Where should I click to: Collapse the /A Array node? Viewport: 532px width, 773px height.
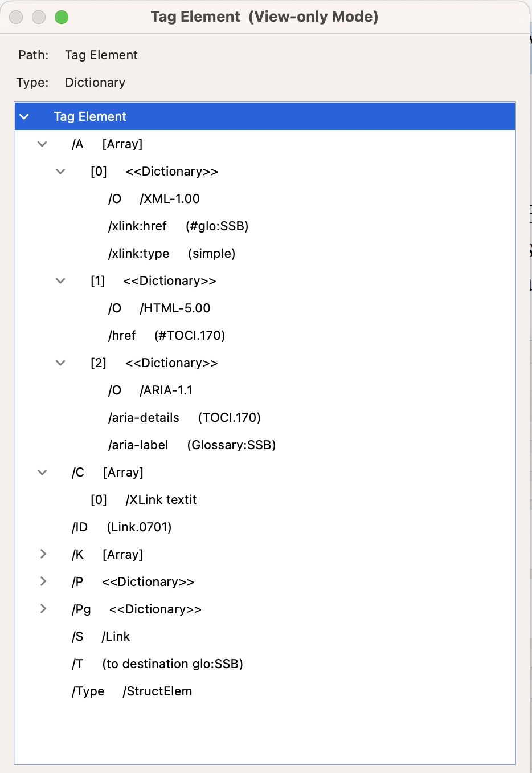(42, 144)
